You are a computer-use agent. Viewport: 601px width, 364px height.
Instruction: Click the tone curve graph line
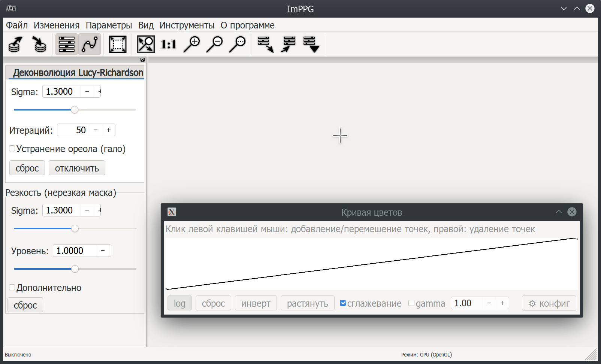point(371,264)
